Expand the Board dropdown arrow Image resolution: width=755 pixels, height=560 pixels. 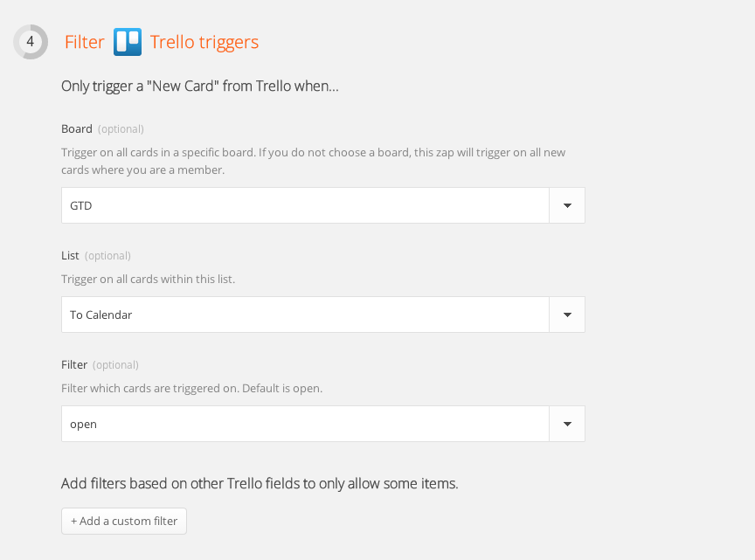(x=567, y=205)
